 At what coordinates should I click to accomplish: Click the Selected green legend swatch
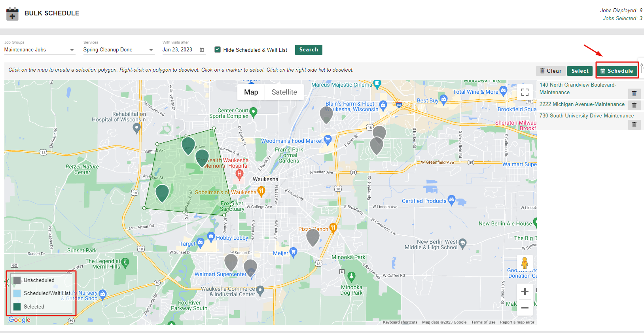[17, 307]
